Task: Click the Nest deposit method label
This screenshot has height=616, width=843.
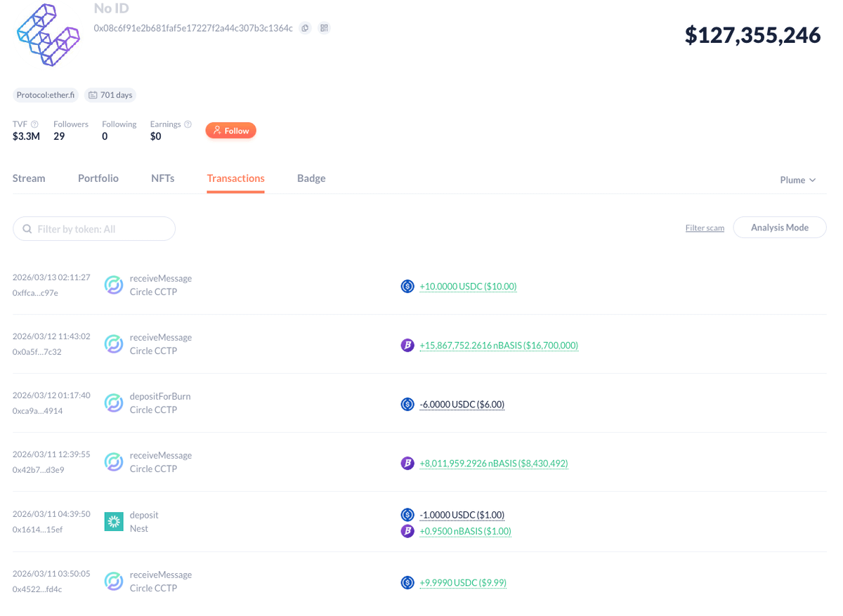Action: coord(144,515)
